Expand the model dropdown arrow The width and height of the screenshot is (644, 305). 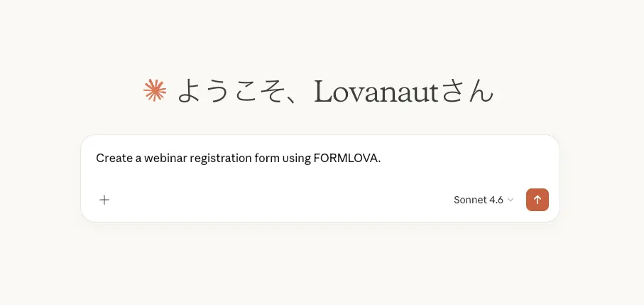pos(511,200)
